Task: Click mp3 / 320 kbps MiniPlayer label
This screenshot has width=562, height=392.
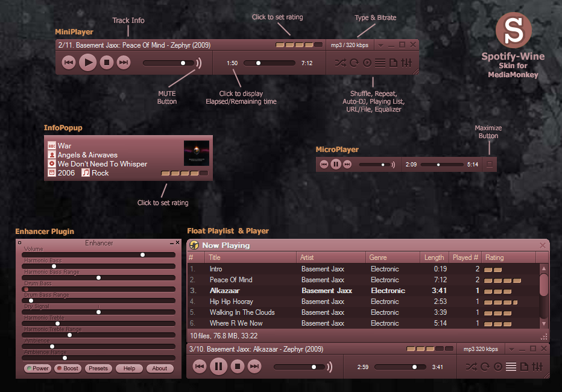Action: (x=350, y=45)
